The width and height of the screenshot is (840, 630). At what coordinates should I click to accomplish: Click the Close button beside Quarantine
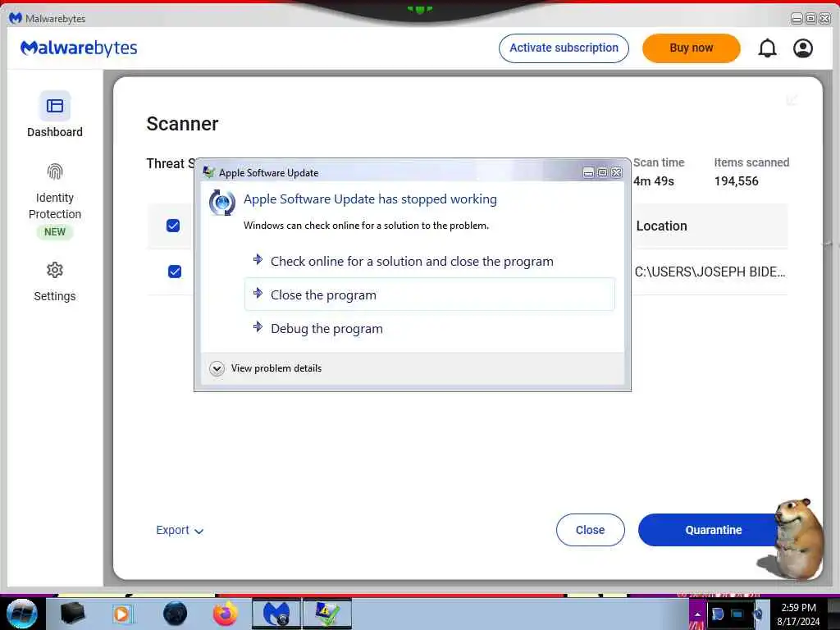(x=590, y=530)
